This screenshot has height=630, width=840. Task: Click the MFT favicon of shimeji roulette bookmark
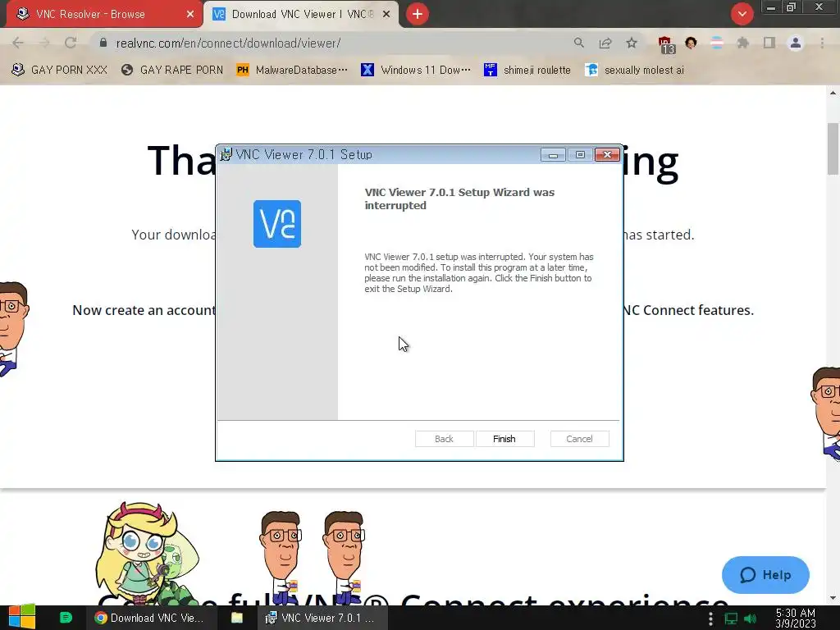[x=490, y=70]
